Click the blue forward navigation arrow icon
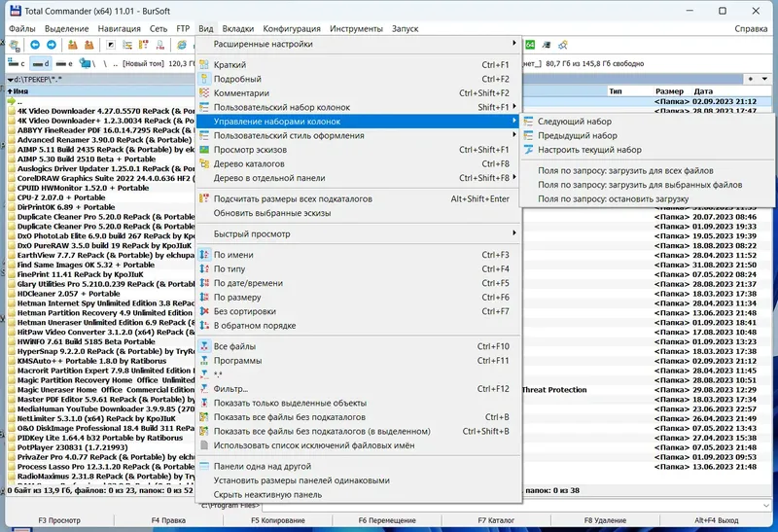 (52, 45)
